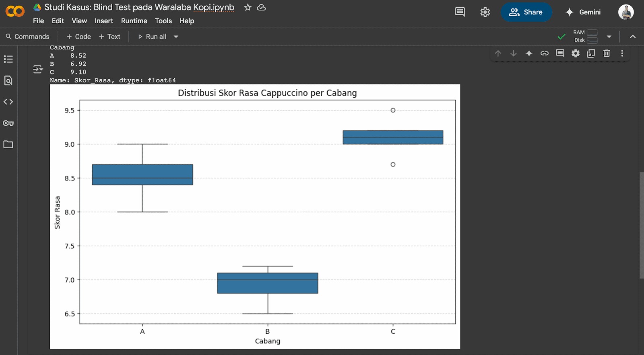Toggle the cell output view icon
The image size is (644, 355).
(38, 70)
